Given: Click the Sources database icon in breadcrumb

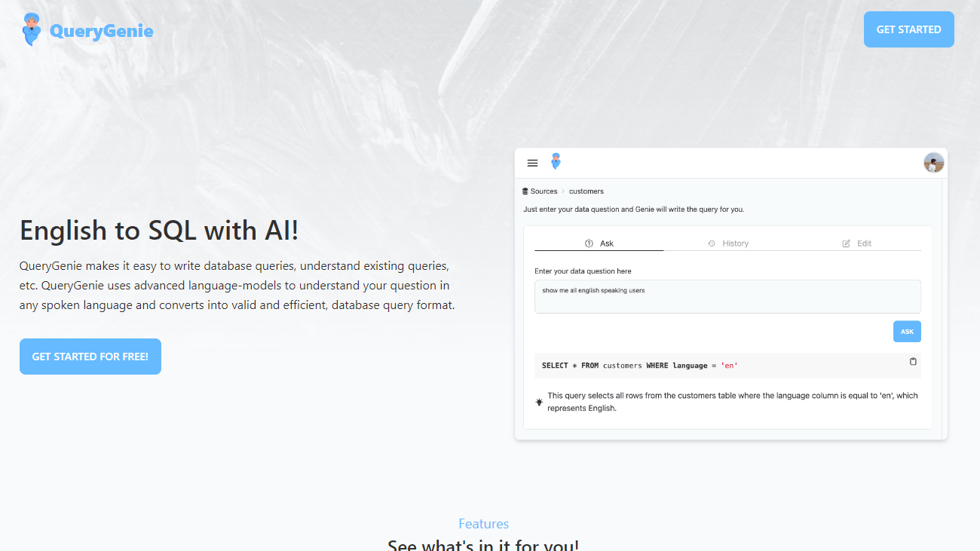Looking at the screenshot, I should click(525, 191).
